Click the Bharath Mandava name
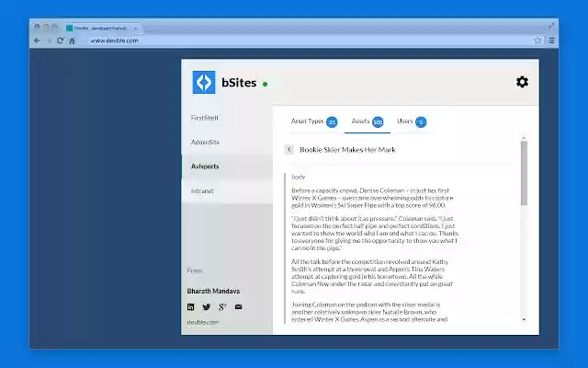Viewport: 588px width, 368px height. click(213, 291)
